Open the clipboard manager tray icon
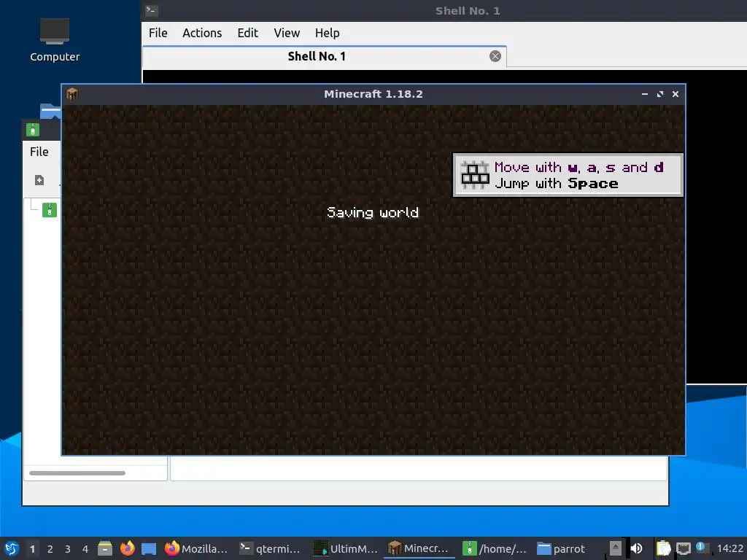The image size is (747, 560). [x=663, y=548]
